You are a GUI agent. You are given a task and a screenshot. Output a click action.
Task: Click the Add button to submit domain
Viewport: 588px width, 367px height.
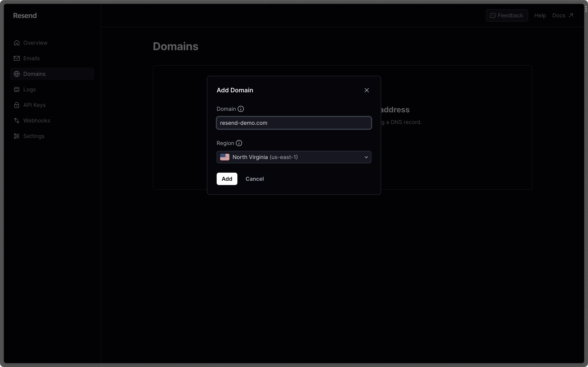(227, 179)
